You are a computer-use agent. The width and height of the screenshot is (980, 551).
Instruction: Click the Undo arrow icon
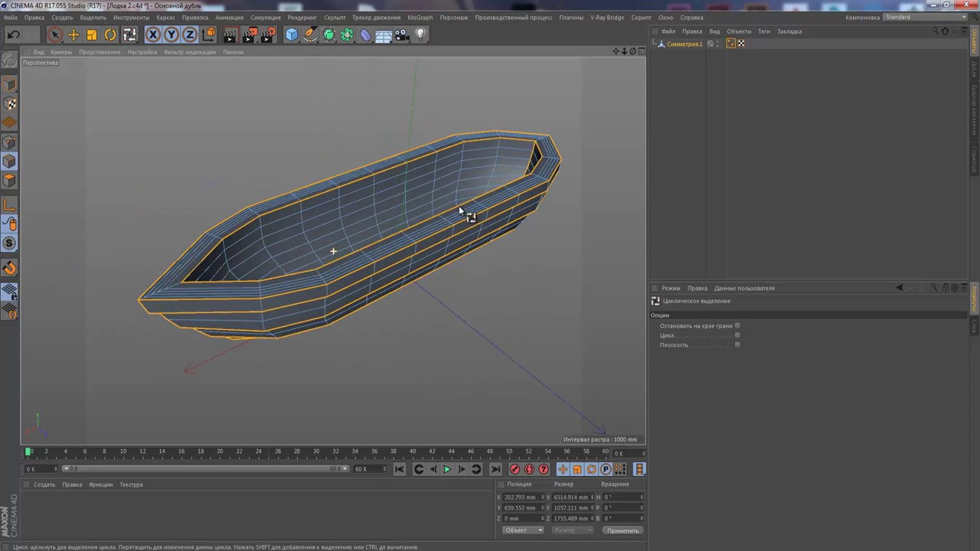coord(13,34)
